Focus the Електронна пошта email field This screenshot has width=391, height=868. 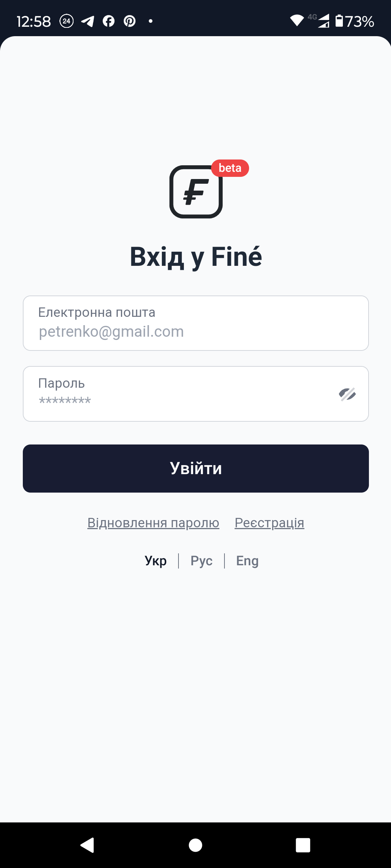[x=195, y=323]
